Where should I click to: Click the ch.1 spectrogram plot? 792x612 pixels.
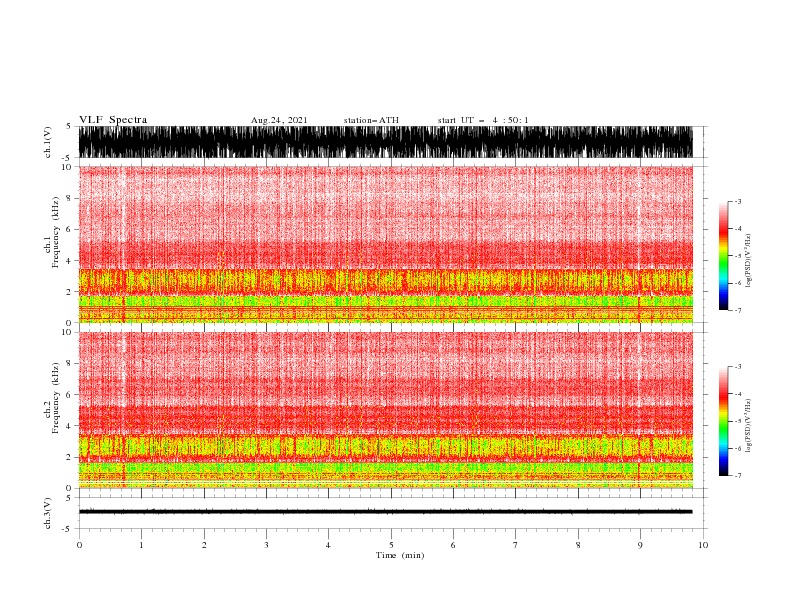coord(386,244)
